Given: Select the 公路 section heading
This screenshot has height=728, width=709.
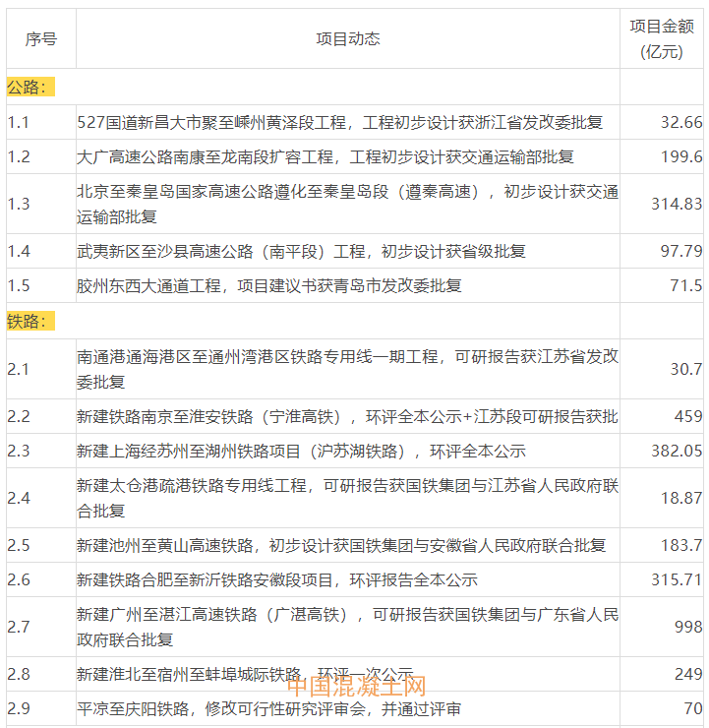Looking at the screenshot, I should pyautogui.click(x=29, y=87).
